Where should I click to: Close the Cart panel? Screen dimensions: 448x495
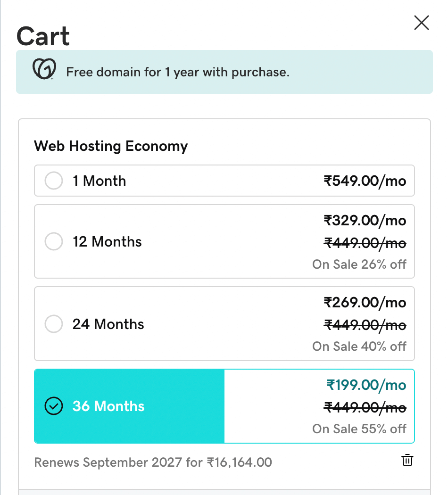(421, 23)
